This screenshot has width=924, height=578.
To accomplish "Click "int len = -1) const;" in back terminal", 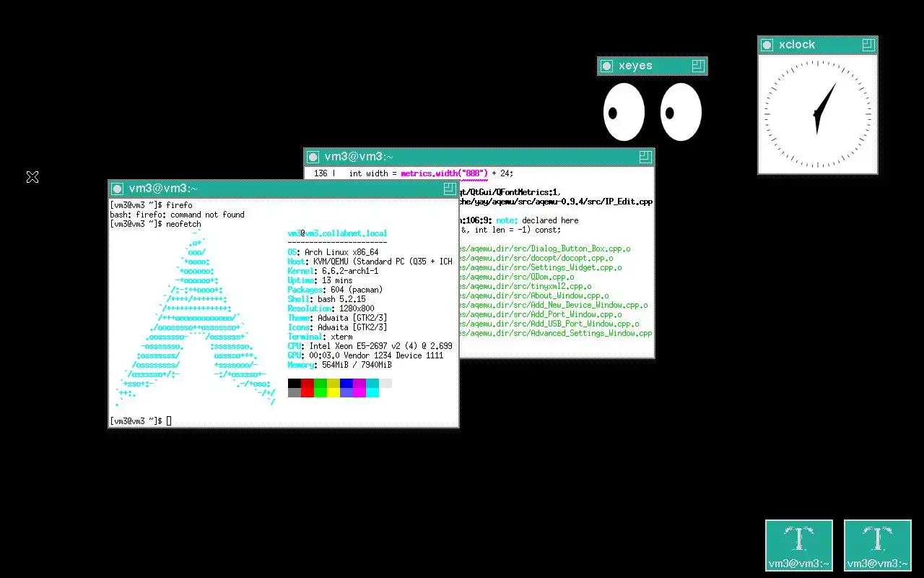I will click(x=518, y=230).
